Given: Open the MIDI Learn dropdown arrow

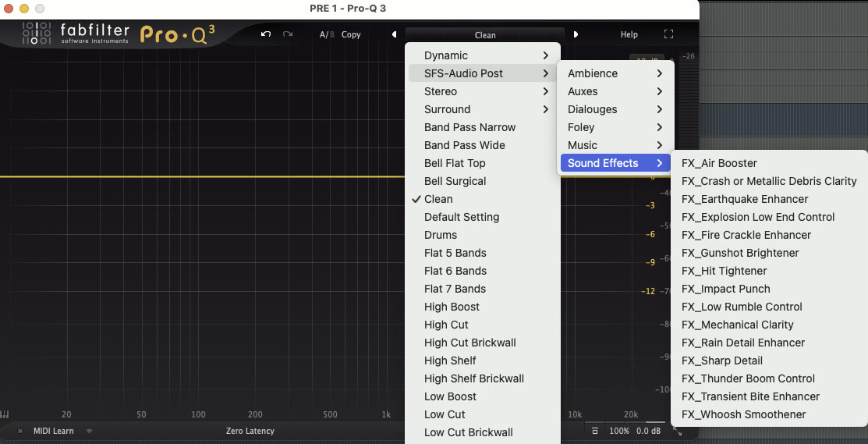Looking at the screenshot, I should click(x=89, y=431).
